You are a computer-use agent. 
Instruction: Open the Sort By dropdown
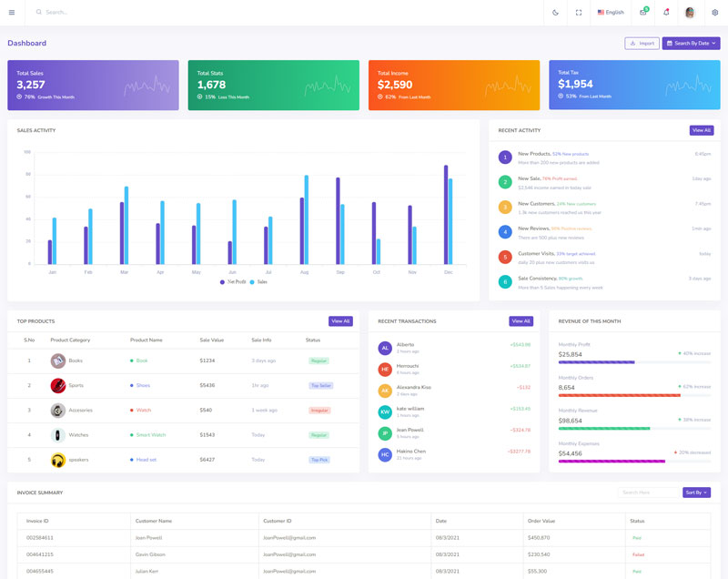pyautogui.click(x=696, y=493)
